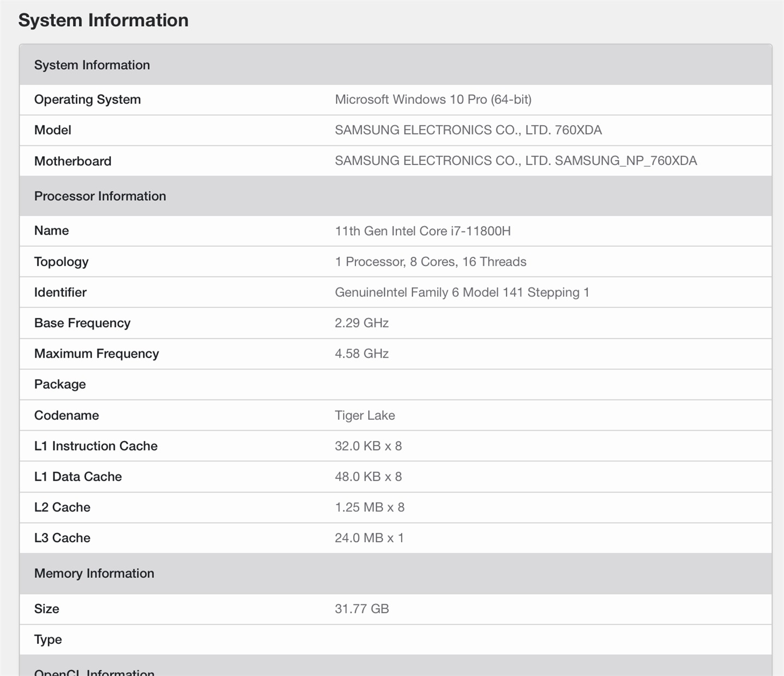Click the 'System Information' page heading
Image resolution: width=784 pixels, height=676 pixels.
pyautogui.click(x=103, y=20)
